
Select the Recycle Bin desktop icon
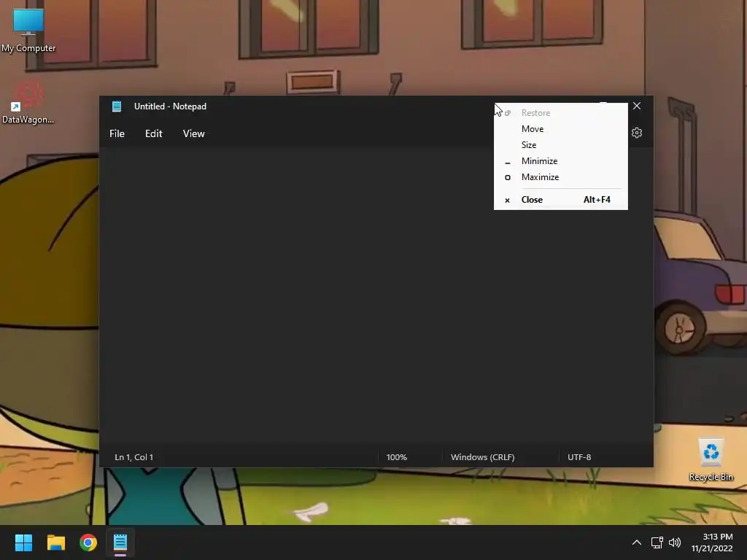(x=711, y=460)
